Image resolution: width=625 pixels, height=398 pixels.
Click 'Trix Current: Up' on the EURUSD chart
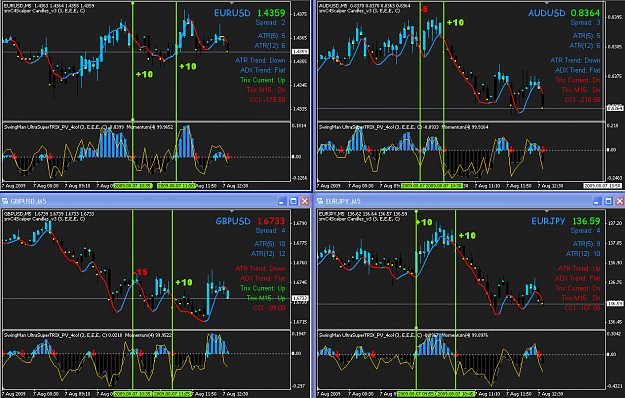click(x=263, y=80)
